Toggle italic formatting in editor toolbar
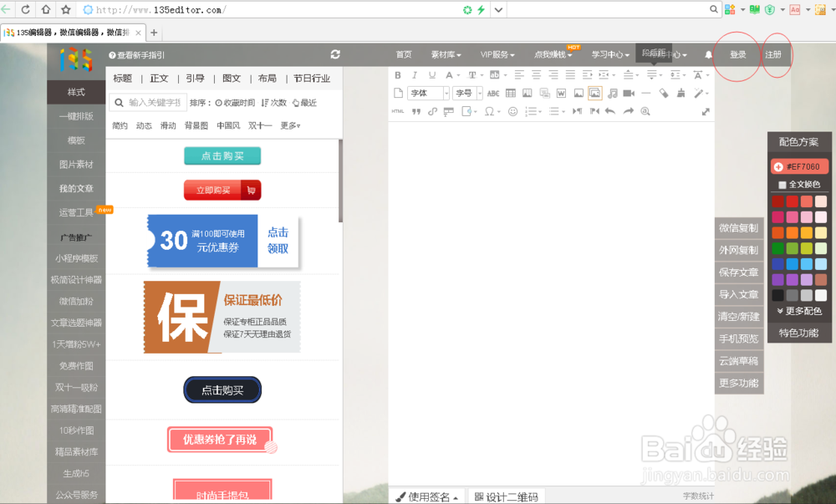The width and height of the screenshot is (836, 504). coord(415,75)
